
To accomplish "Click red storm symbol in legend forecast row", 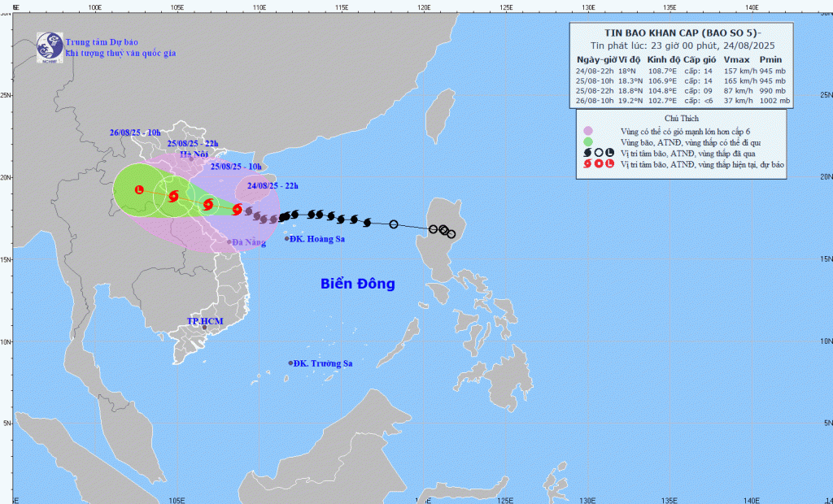I will pos(587,164).
